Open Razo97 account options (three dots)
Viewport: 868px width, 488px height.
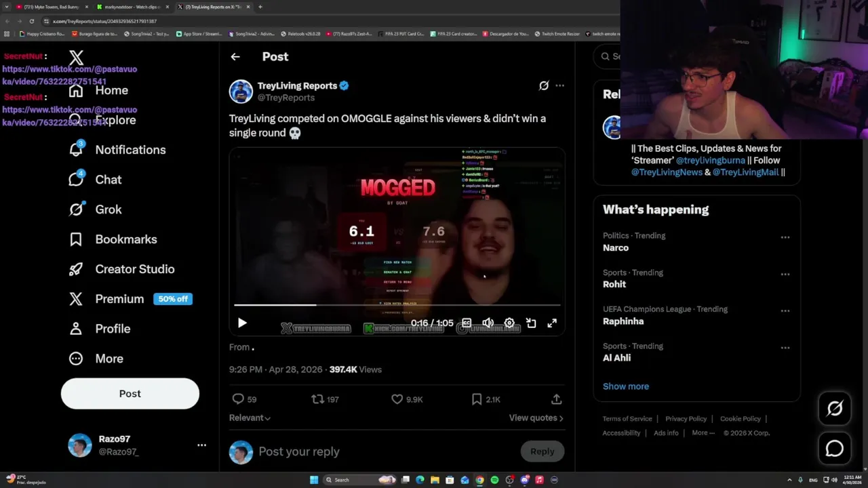[201, 445]
